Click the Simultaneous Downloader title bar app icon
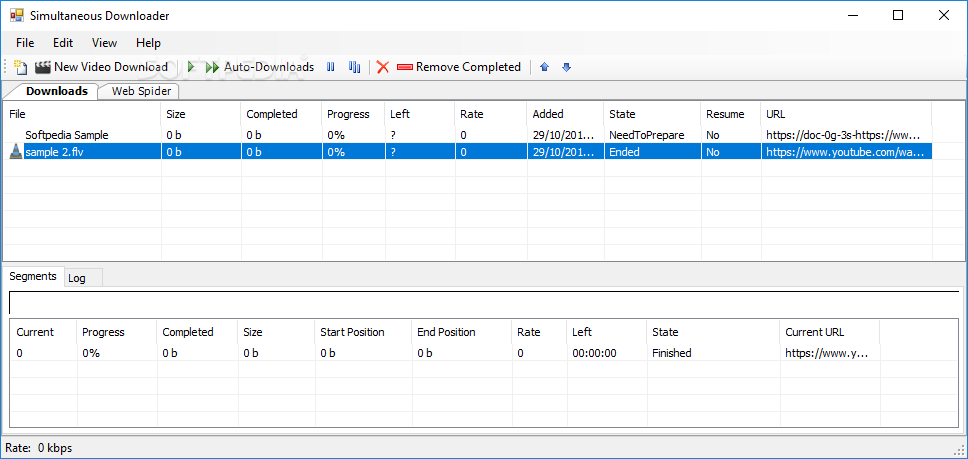This screenshot has width=968, height=459. 17,15
